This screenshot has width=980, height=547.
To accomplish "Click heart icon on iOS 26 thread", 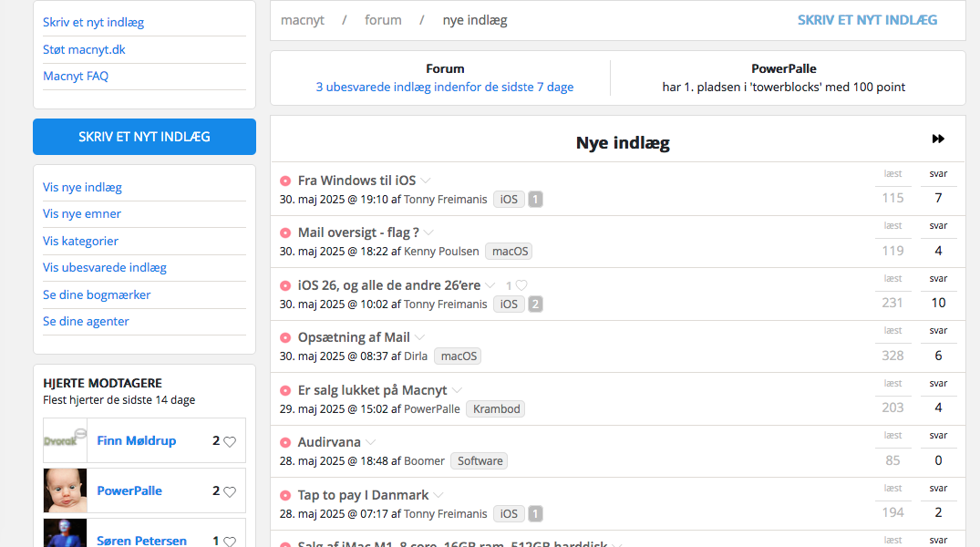I will pyautogui.click(x=521, y=285).
